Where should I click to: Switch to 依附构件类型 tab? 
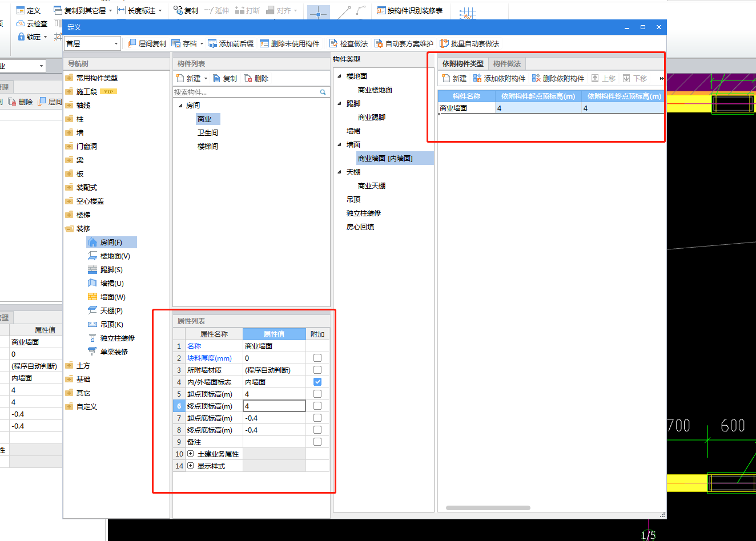point(463,63)
